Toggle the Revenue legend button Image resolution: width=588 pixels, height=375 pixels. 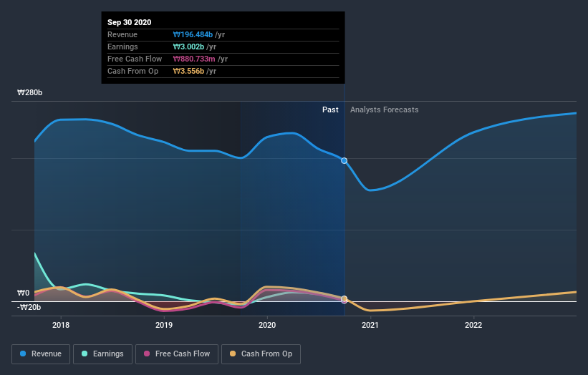click(41, 354)
